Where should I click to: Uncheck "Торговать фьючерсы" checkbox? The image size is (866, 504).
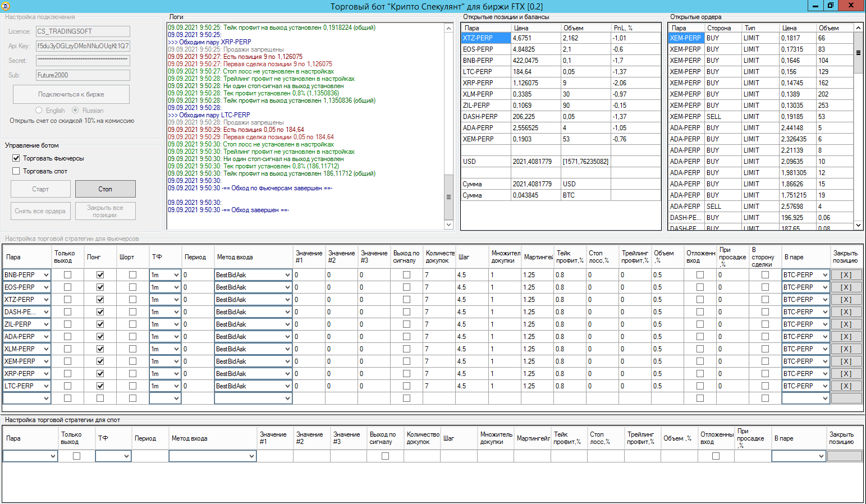(16, 158)
